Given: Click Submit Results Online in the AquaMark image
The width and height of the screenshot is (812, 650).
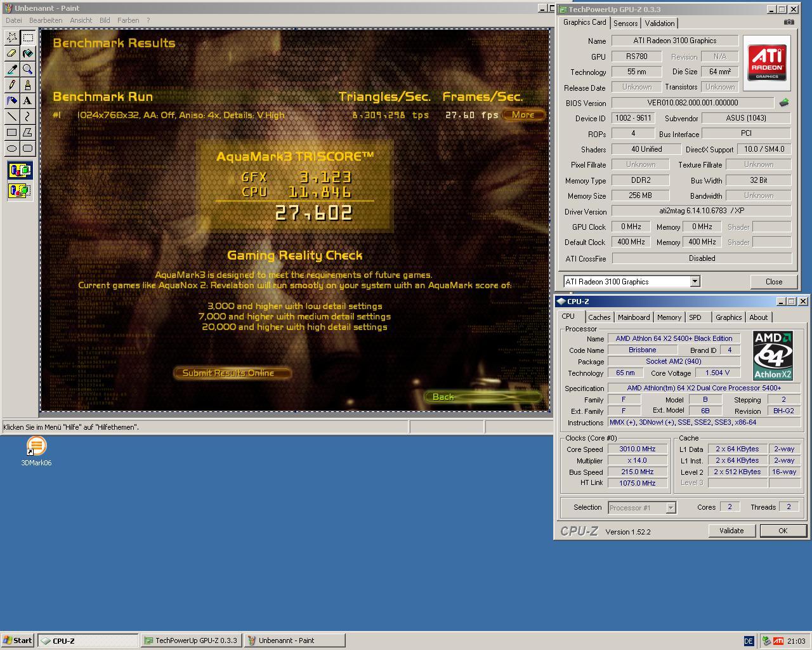Looking at the screenshot, I should [232, 373].
